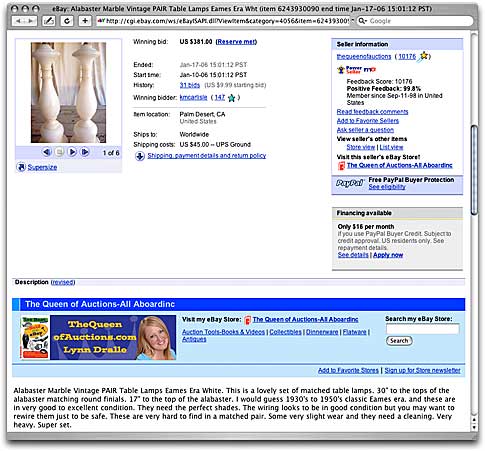Open seller's items in List view
This screenshot has height=451, width=485.
(x=391, y=147)
